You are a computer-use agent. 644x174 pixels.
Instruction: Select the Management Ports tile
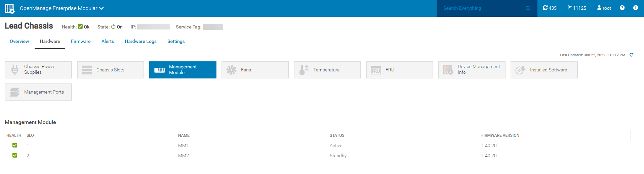coord(38,92)
